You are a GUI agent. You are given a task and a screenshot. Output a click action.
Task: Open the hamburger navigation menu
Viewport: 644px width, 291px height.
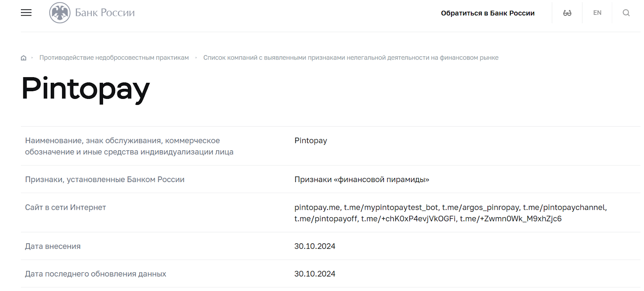[x=26, y=13]
